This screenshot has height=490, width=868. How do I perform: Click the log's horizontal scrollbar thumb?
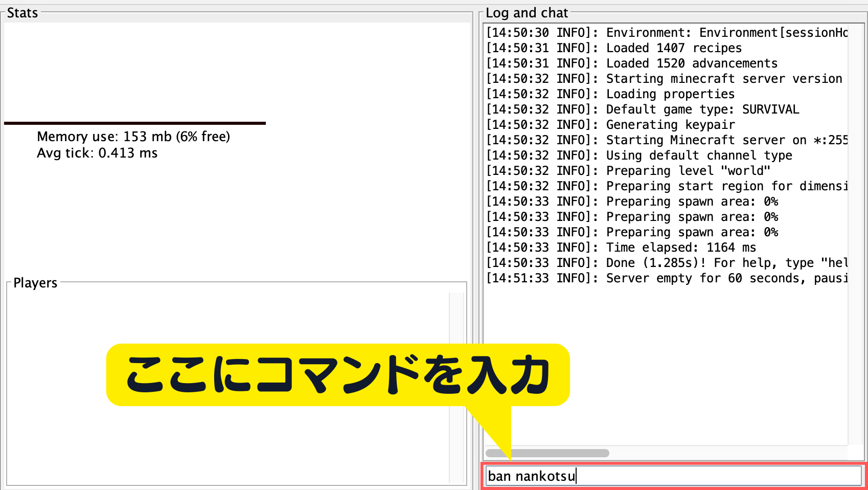(547, 453)
